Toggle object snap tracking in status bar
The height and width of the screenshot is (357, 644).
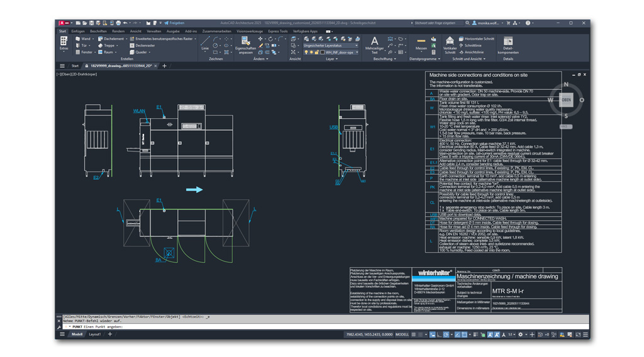click(458, 334)
